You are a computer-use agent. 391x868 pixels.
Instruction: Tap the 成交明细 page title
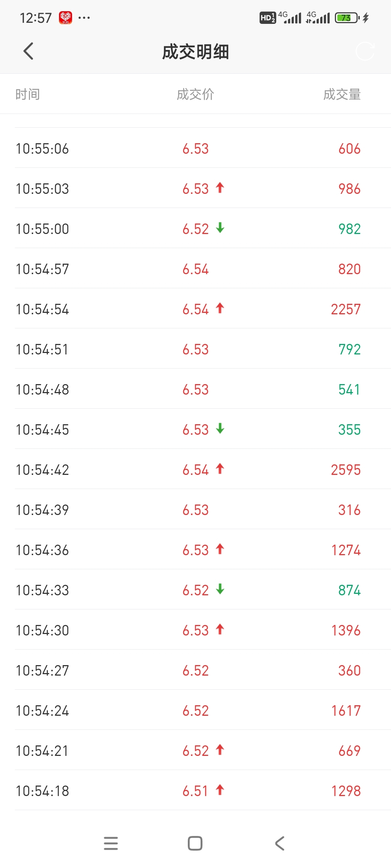tap(195, 51)
